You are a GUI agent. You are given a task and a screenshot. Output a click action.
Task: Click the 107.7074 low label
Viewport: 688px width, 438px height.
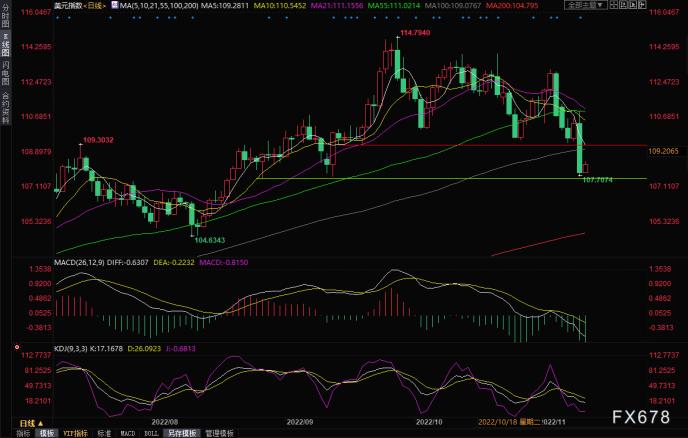click(x=598, y=180)
